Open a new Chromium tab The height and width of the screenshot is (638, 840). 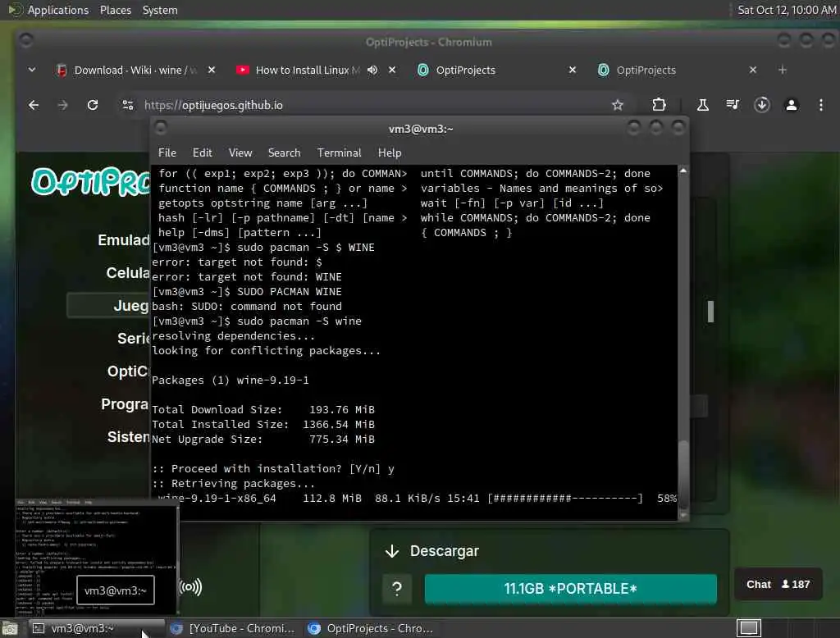(782, 71)
